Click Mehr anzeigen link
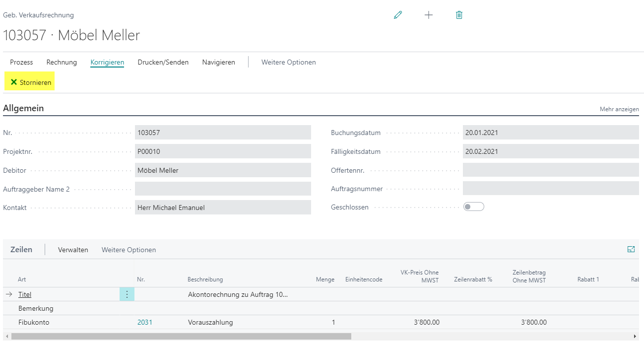Screen dimensions: 644x345 click(619, 109)
